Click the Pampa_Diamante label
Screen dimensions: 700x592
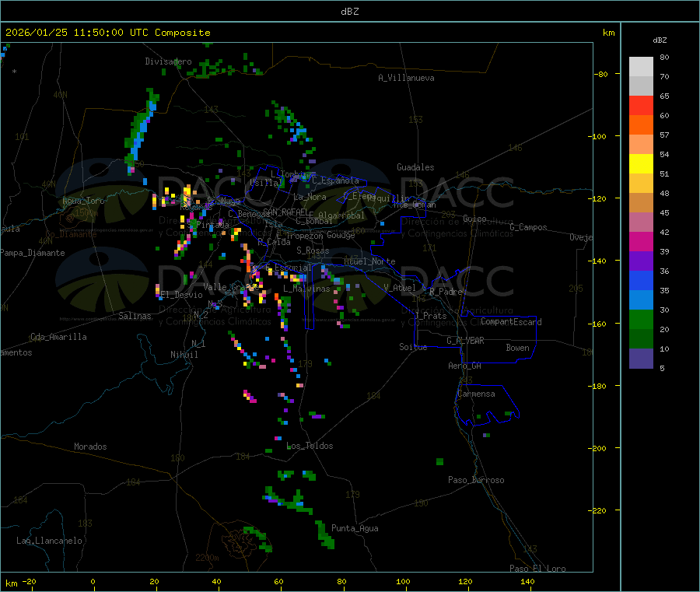[33, 253]
